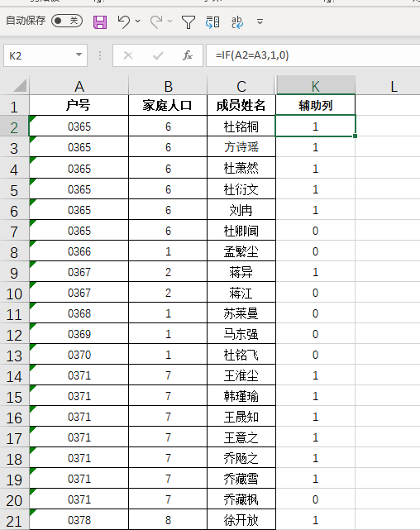Click the Insert Function fx icon
420x530 pixels.
188,55
